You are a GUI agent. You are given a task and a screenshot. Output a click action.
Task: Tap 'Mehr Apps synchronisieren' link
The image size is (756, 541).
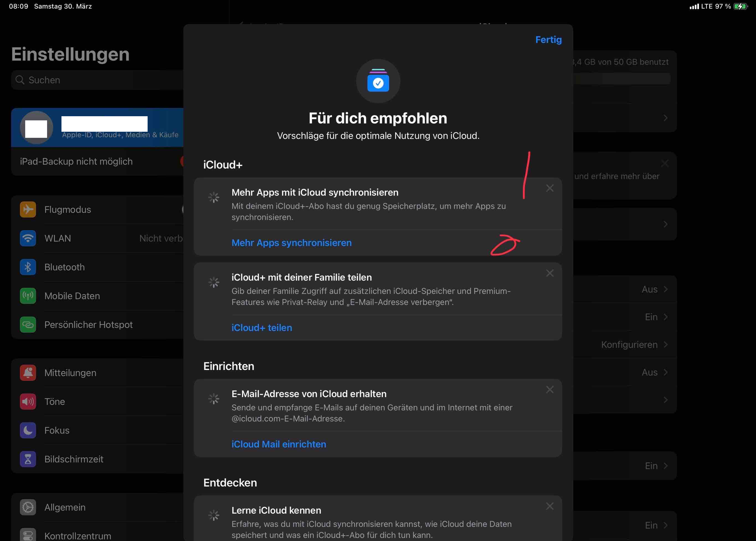coord(291,243)
